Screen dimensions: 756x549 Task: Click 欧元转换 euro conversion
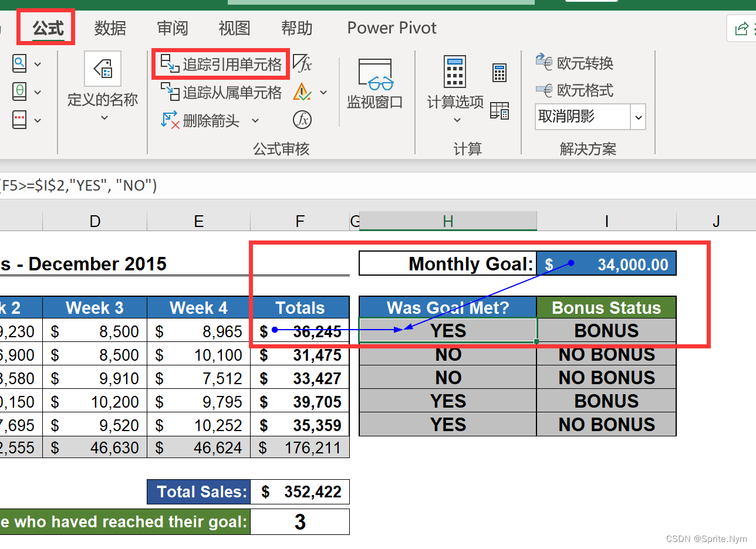pos(575,63)
